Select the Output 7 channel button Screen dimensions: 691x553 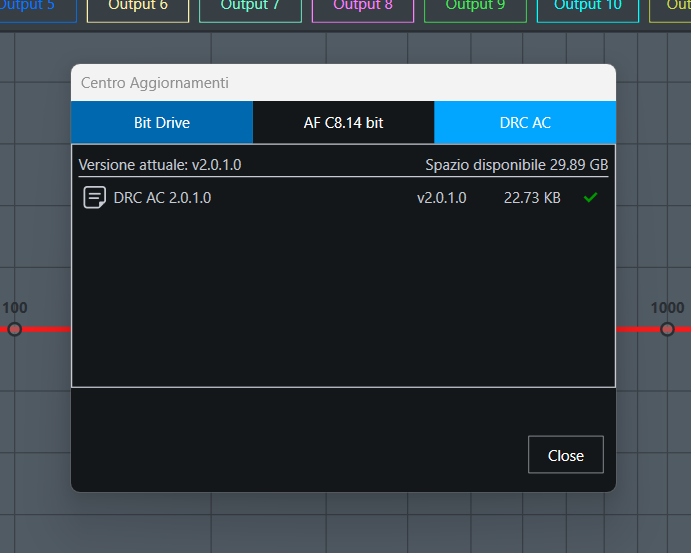[x=250, y=11]
